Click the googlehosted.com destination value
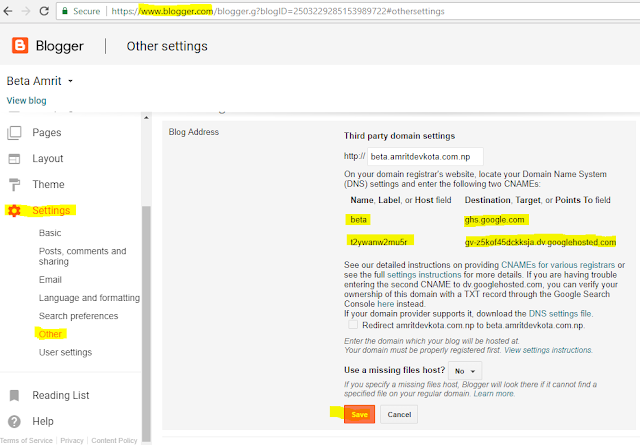 point(540,242)
